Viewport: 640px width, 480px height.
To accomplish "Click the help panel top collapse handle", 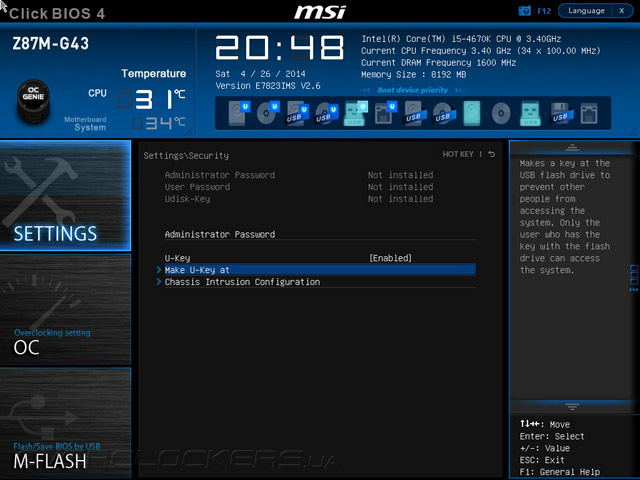I will click(x=572, y=148).
